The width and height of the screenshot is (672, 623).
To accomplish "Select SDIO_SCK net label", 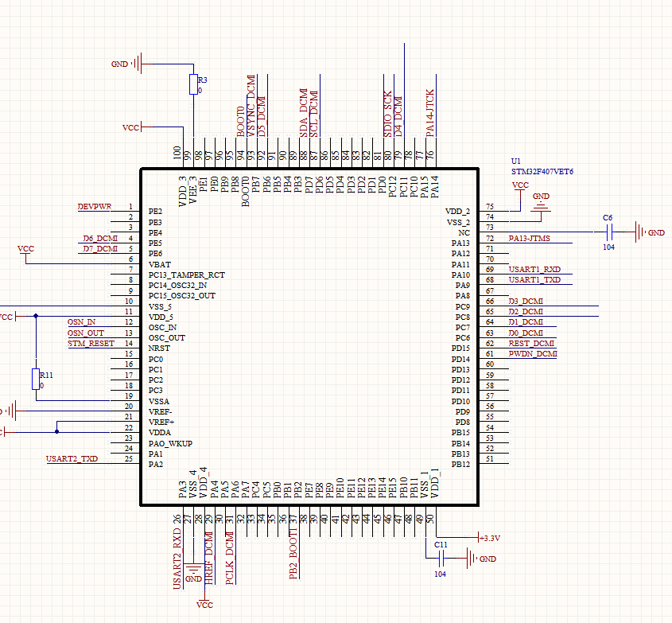I will coord(388,114).
